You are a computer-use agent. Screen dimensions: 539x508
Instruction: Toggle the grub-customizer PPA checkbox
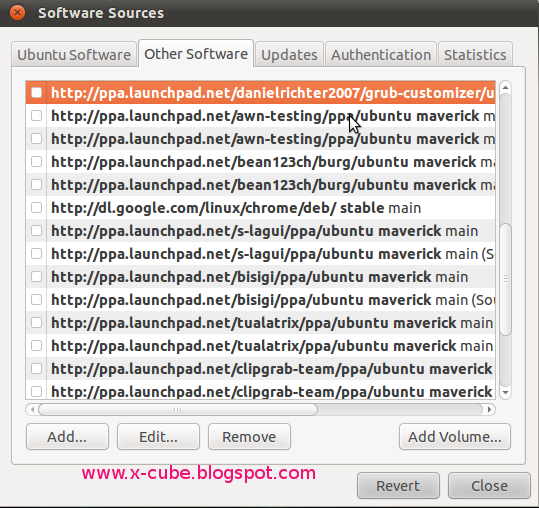pos(36,92)
